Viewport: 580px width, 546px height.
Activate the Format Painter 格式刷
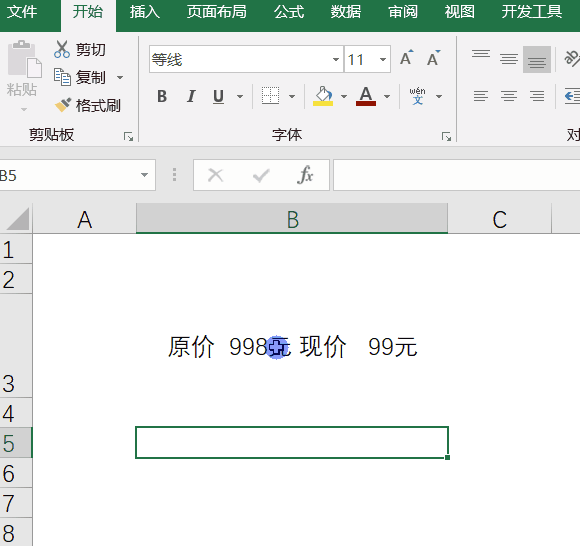click(88, 105)
